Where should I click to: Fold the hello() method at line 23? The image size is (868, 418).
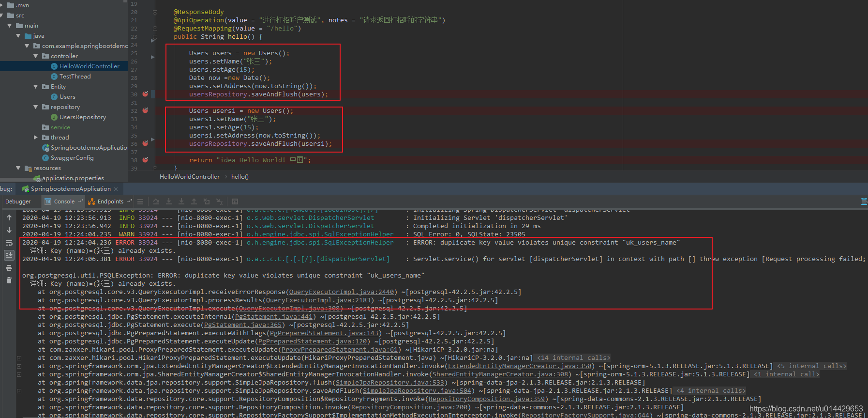click(x=155, y=36)
